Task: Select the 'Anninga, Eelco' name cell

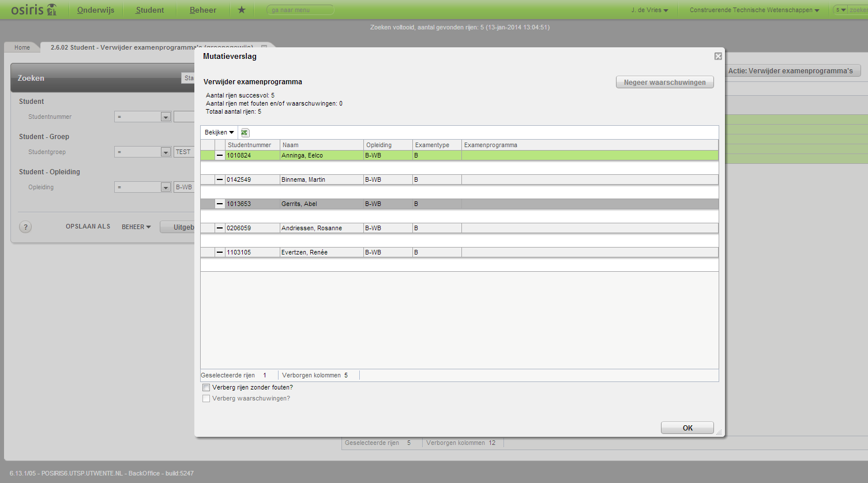Action: [x=322, y=155]
